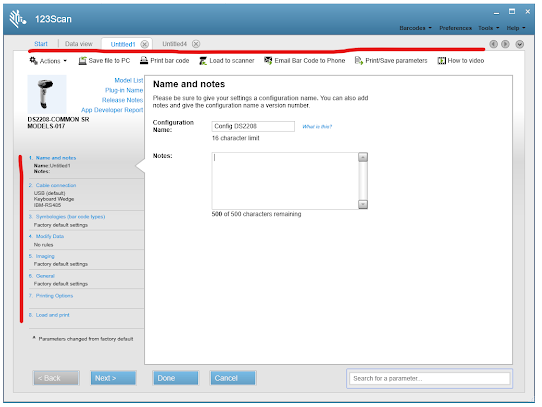The image size is (542, 407).
Task: Open the Actions gear dropdown
Action: (48, 61)
